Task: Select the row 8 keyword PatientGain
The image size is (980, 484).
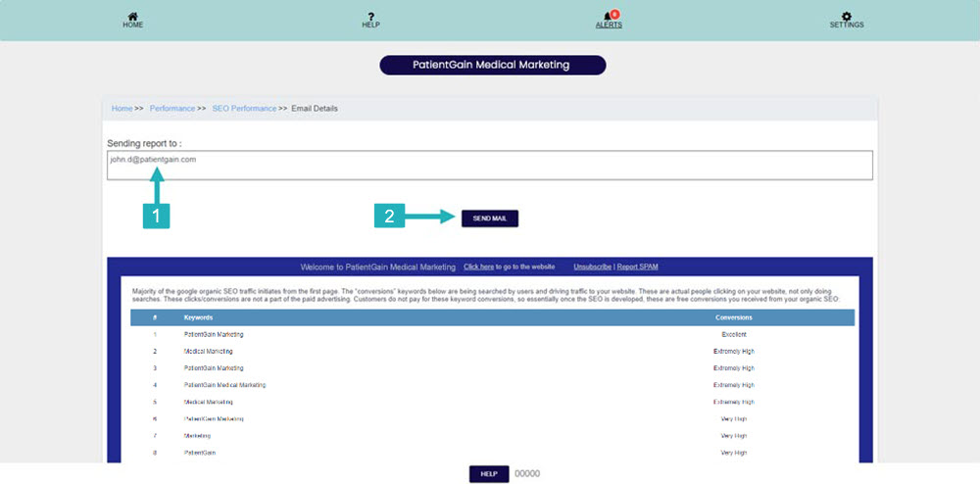Action: (x=199, y=453)
